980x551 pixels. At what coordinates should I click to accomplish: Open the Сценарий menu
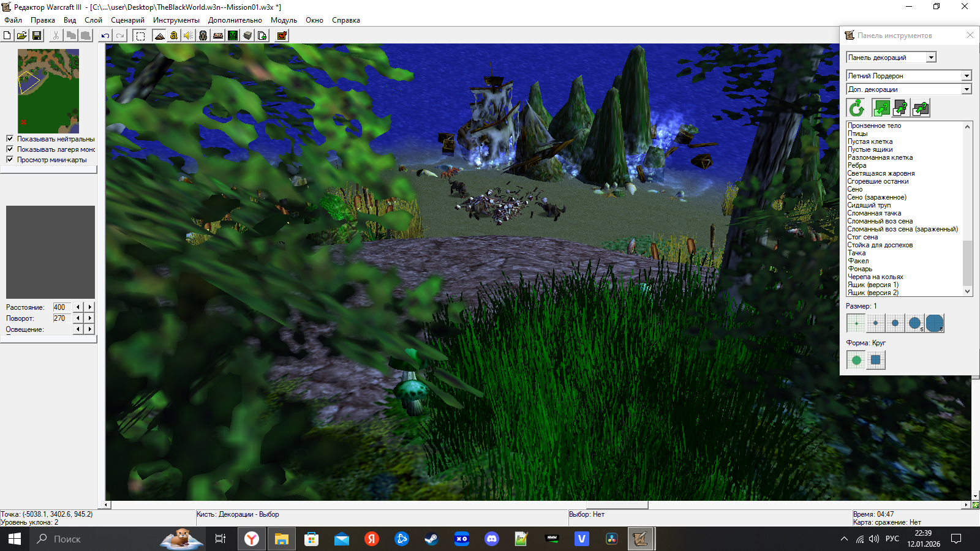[128, 20]
